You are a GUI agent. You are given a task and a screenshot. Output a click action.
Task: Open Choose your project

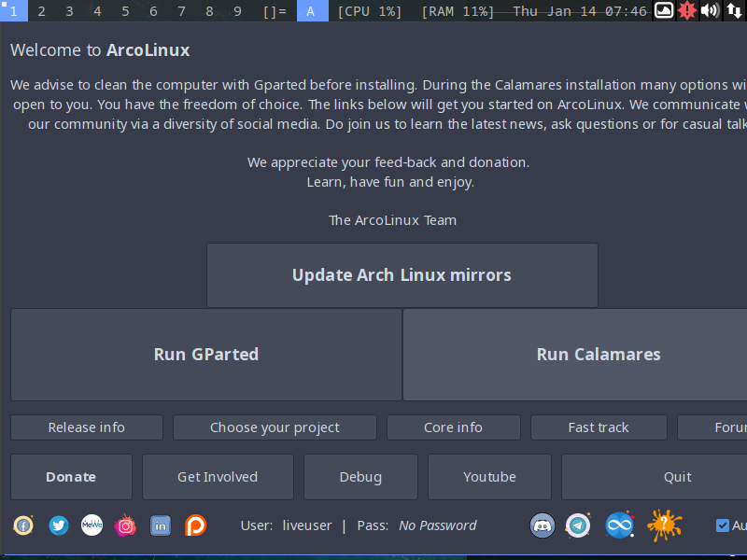click(275, 427)
